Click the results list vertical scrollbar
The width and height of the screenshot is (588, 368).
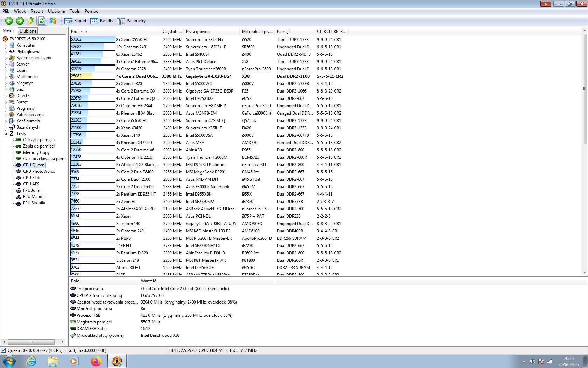click(584, 151)
